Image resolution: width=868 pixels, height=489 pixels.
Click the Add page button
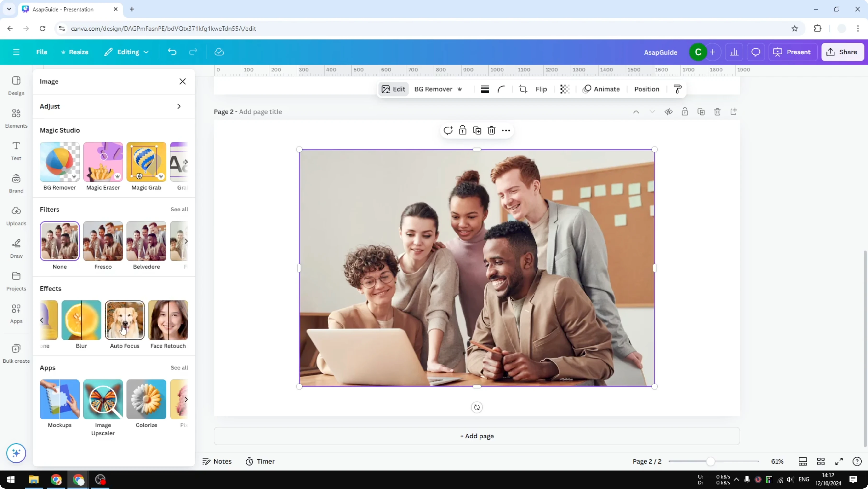[476, 436]
